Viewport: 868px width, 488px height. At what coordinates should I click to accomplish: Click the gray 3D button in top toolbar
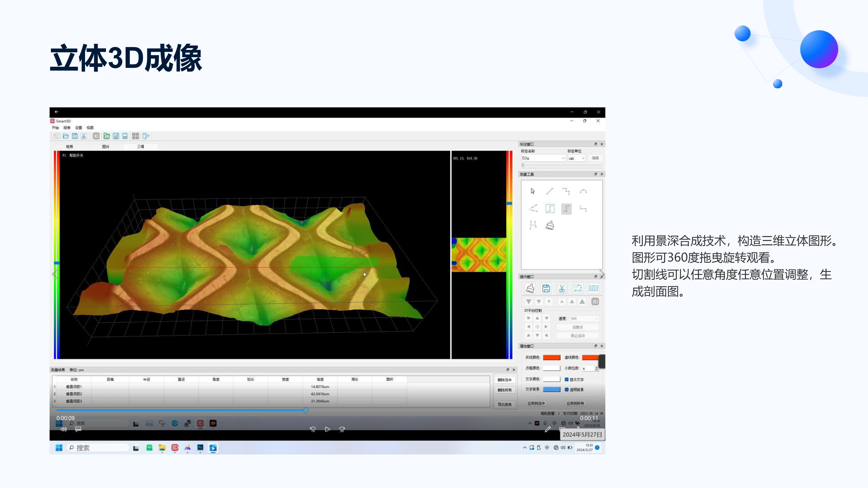tap(96, 136)
